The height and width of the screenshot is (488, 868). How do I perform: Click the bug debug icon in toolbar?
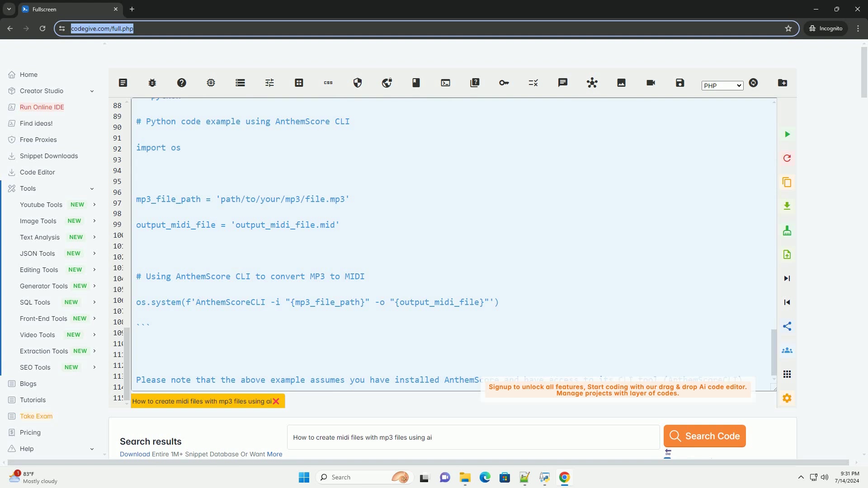coord(152,83)
